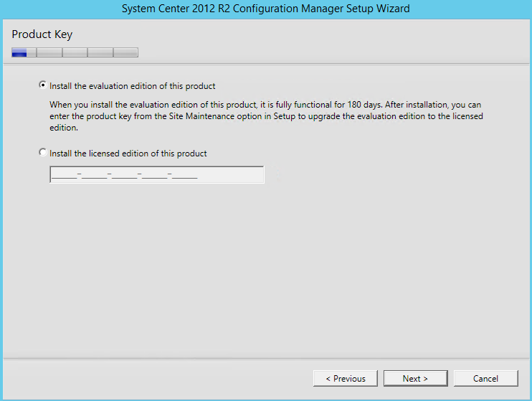Click the first segment of the key mask

pyautogui.click(x=65, y=175)
